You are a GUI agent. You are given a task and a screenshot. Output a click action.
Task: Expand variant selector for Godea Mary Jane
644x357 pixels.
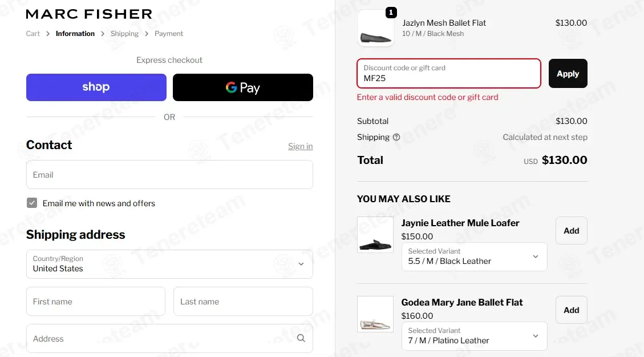pyautogui.click(x=475, y=336)
